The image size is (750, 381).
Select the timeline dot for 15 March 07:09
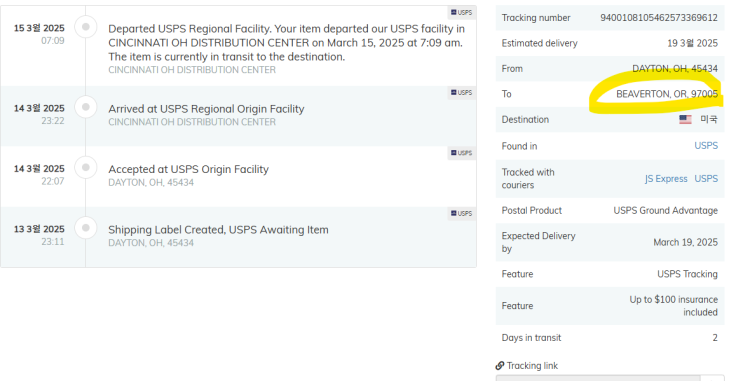(x=86, y=27)
